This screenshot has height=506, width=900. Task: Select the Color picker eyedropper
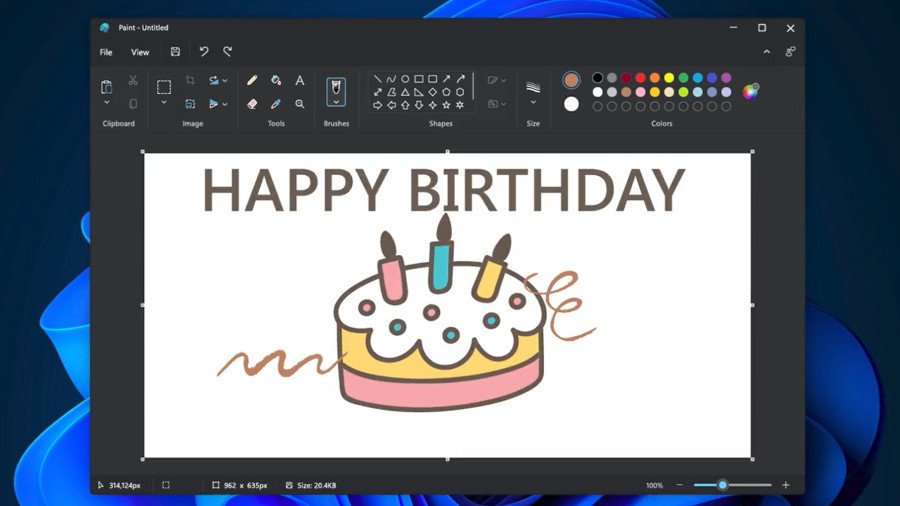coord(276,103)
